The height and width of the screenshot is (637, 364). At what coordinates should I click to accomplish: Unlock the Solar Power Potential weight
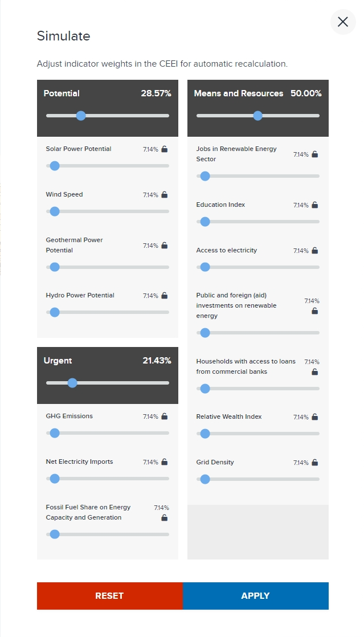tap(164, 149)
